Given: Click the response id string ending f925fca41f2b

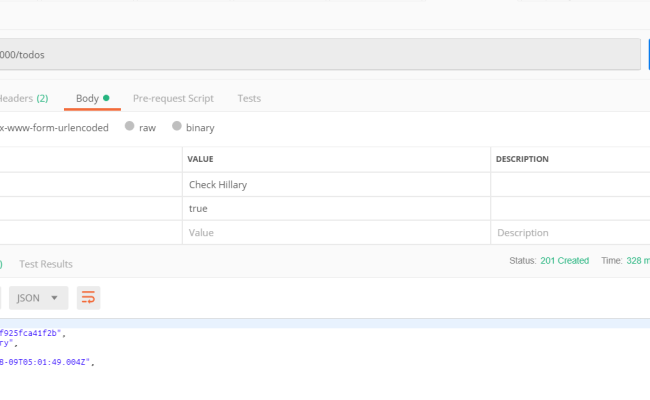Looking at the screenshot, I should tap(31, 333).
